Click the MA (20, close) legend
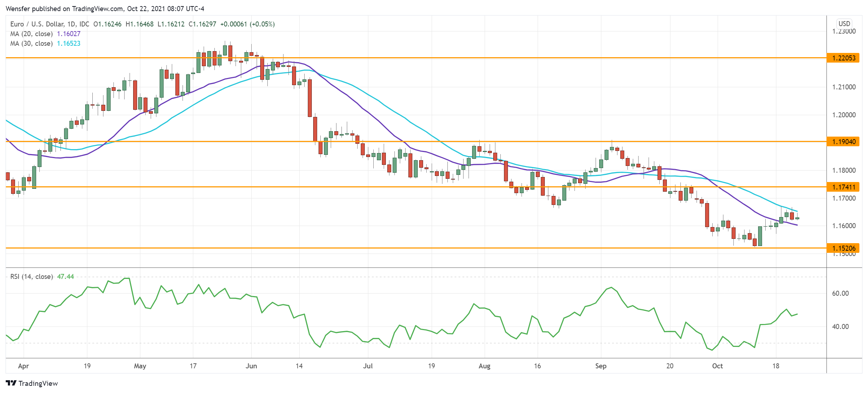The image size is (868, 393). [31, 34]
